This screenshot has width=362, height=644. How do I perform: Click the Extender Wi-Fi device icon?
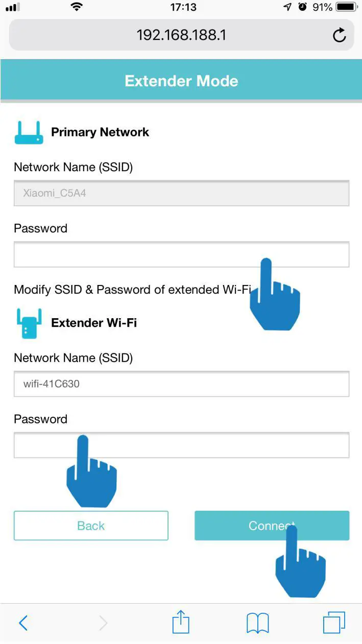coord(29,323)
